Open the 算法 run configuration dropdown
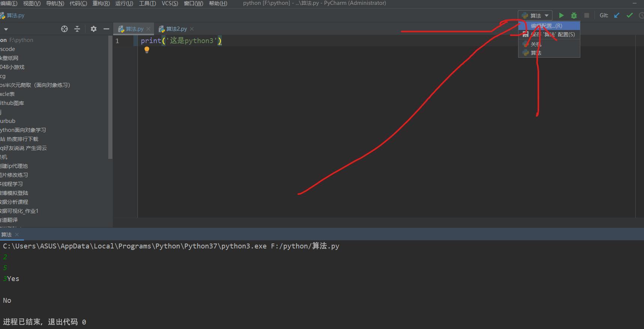Screen dimensions: 644x329 click(x=535, y=15)
